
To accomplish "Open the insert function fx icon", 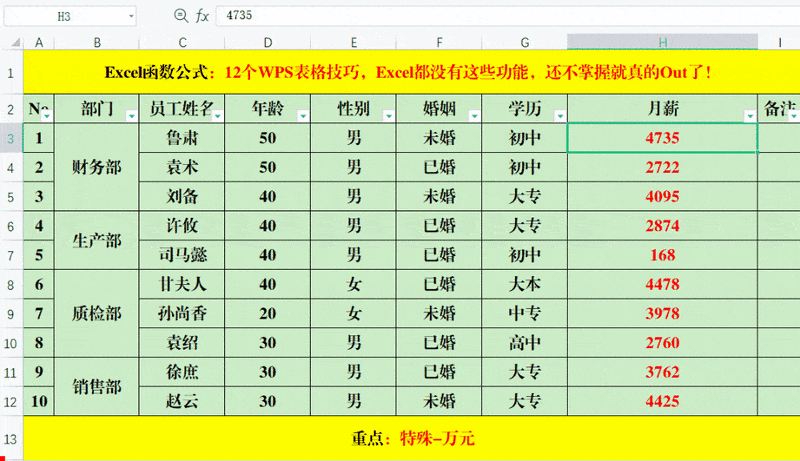I will point(202,16).
